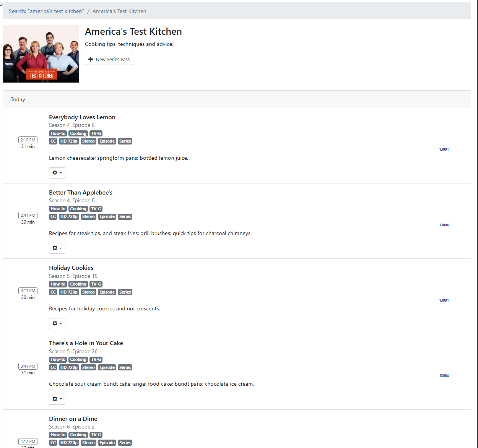
Task: Click the 2:10 PM time badge
Action: pyautogui.click(x=28, y=140)
